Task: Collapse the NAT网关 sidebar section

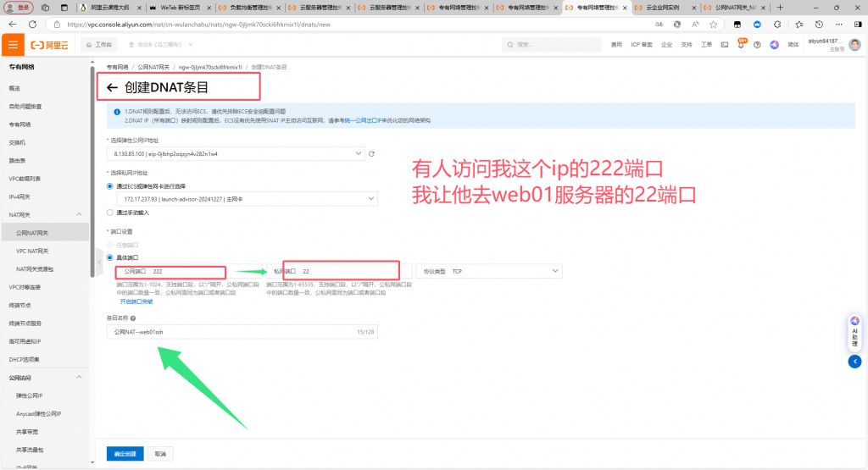Action: click(x=79, y=215)
